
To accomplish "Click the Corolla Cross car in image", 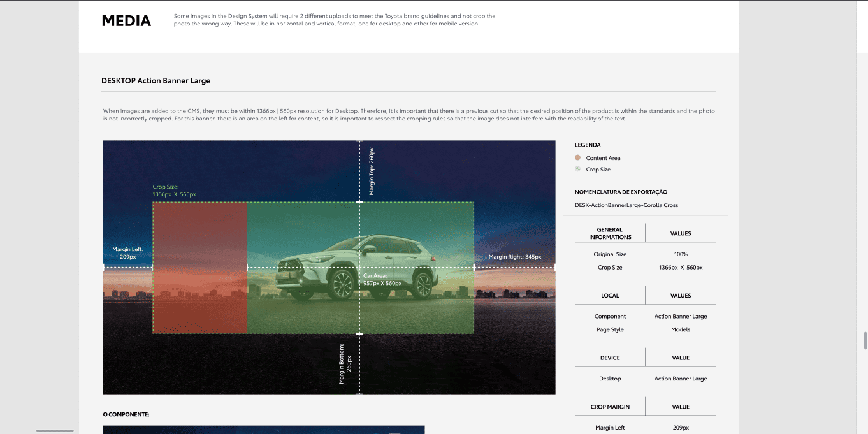I will click(357, 266).
